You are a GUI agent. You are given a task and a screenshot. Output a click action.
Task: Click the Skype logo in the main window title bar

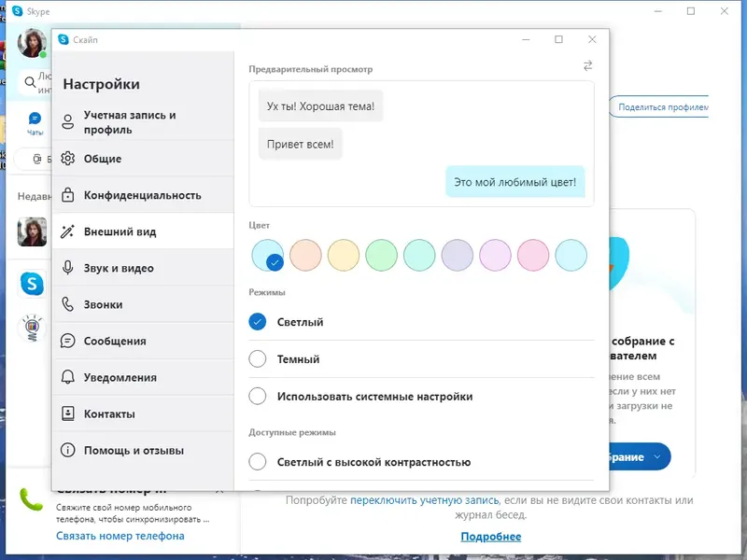click(17, 11)
